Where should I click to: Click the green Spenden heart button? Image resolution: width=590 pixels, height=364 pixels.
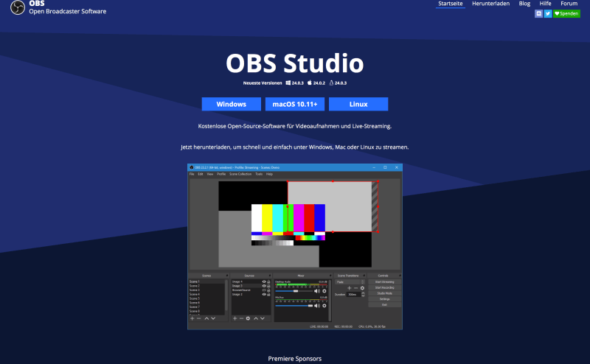pos(567,13)
